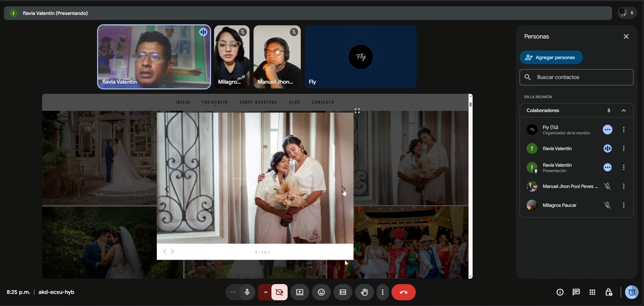
Task: Open more options for Milagros Paucar
Action: click(624, 205)
